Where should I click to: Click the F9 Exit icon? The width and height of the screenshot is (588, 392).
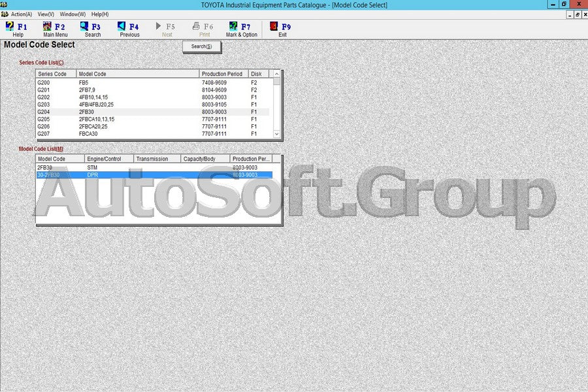coord(274,27)
